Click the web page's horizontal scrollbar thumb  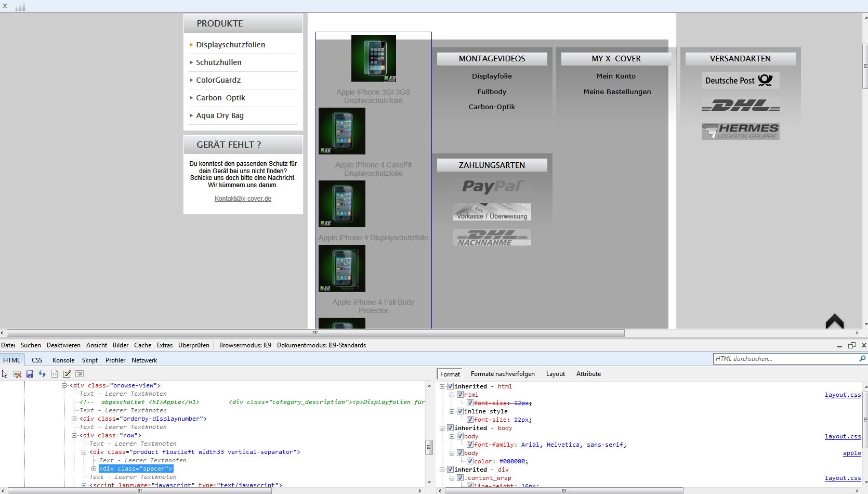click(315, 333)
